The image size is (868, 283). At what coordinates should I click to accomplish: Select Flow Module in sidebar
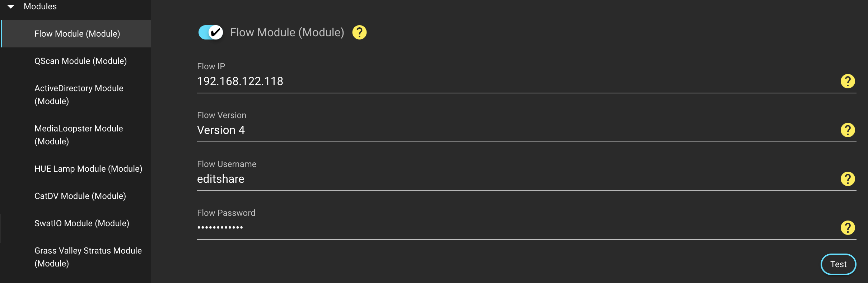point(77,34)
